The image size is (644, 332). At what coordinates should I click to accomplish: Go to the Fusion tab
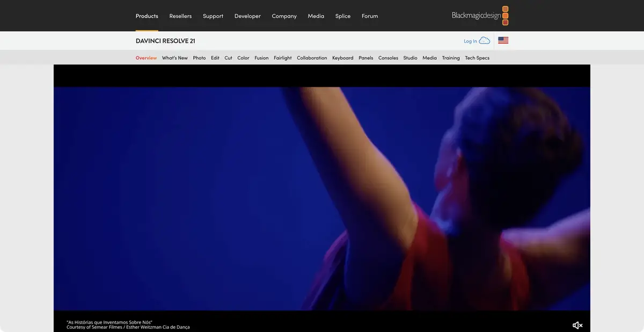[261, 58]
